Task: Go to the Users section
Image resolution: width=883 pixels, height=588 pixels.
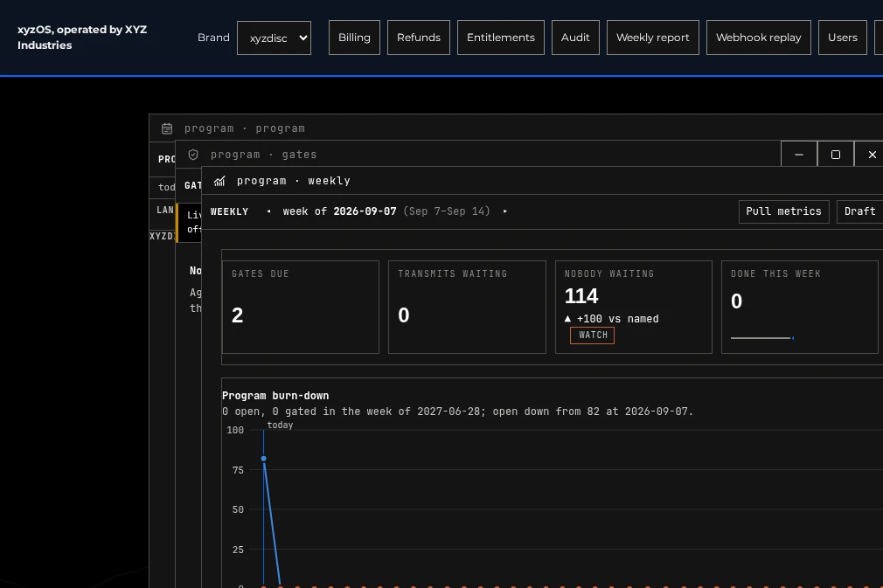Action: tap(843, 38)
